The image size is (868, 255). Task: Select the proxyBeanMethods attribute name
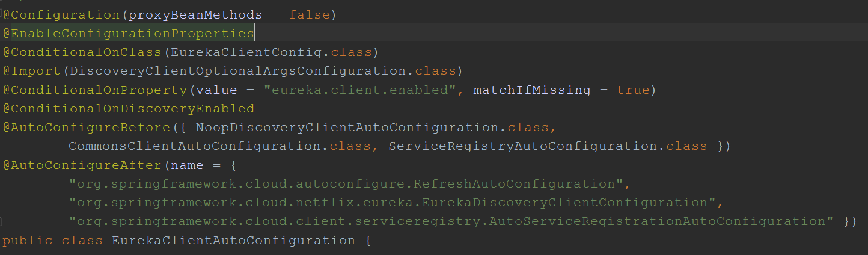coord(195,15)
